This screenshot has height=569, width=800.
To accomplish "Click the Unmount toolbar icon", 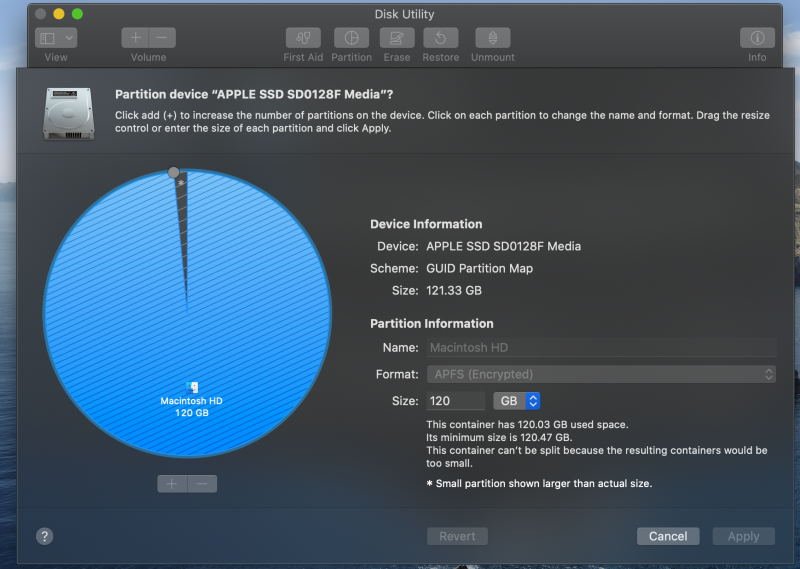I will click(493, 38).
